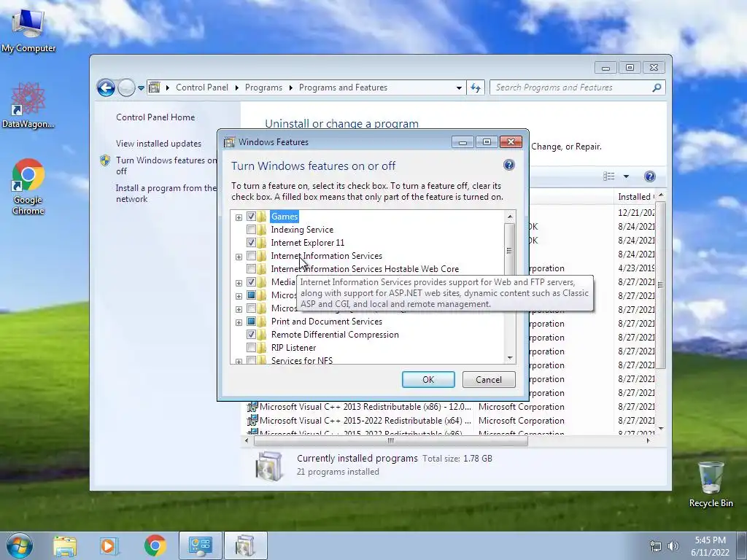
Task: Open Windows Features help icon
Action: [508, 166]
